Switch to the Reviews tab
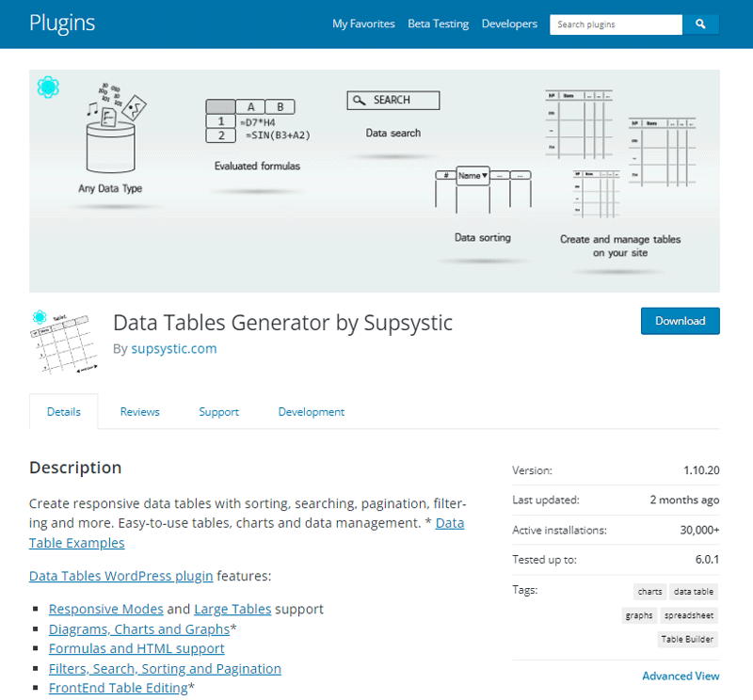Viewport: 753px width, 700px height. click(139, 412)
